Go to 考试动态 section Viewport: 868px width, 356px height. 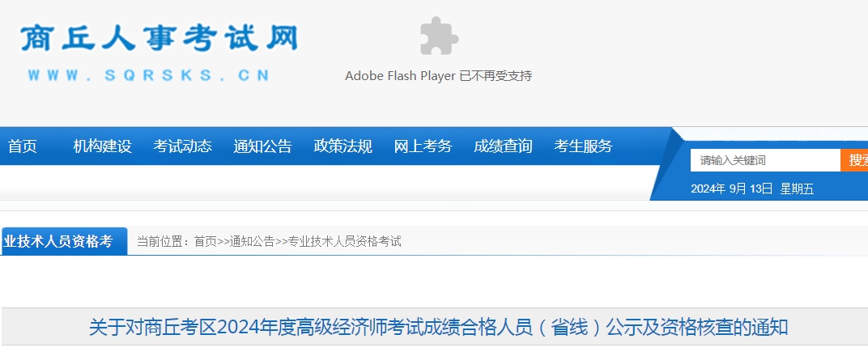pos(182,146)
